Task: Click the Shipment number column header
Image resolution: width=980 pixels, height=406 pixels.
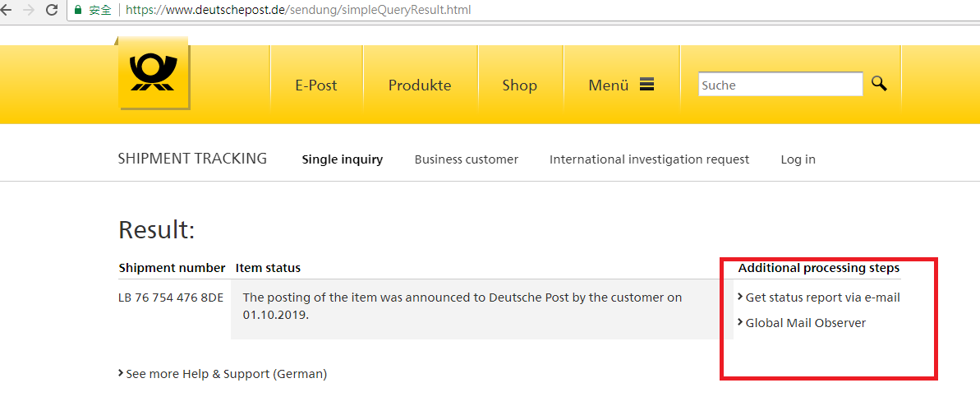Action: point(172,268)
